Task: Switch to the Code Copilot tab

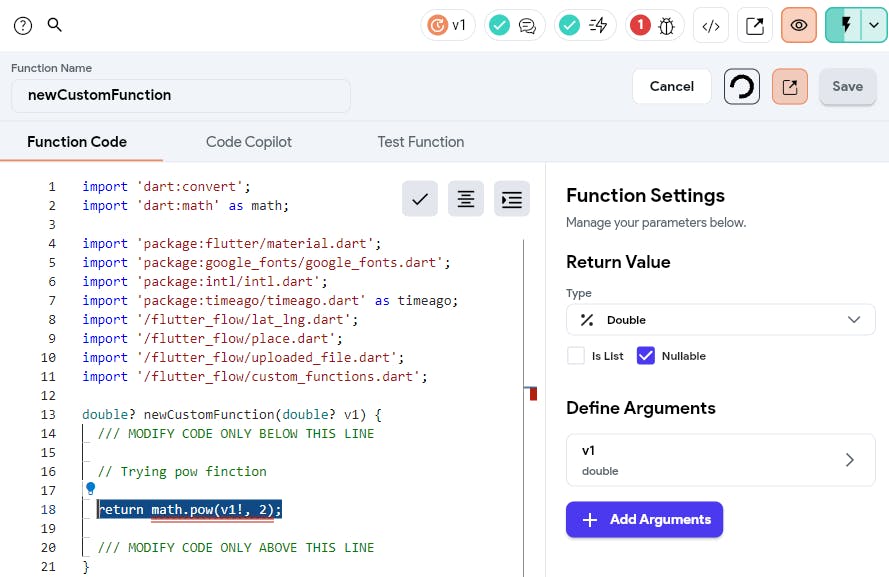Action: click(249, 142)
